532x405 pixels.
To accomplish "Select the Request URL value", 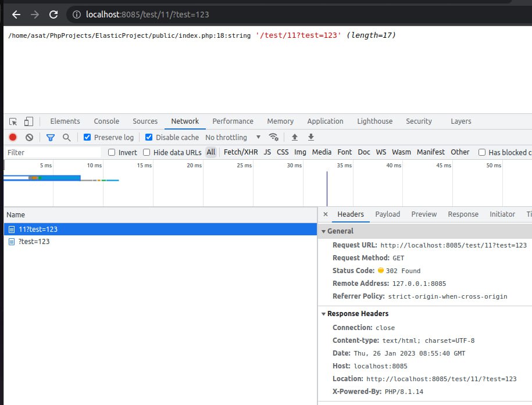I will pos(454,245).
